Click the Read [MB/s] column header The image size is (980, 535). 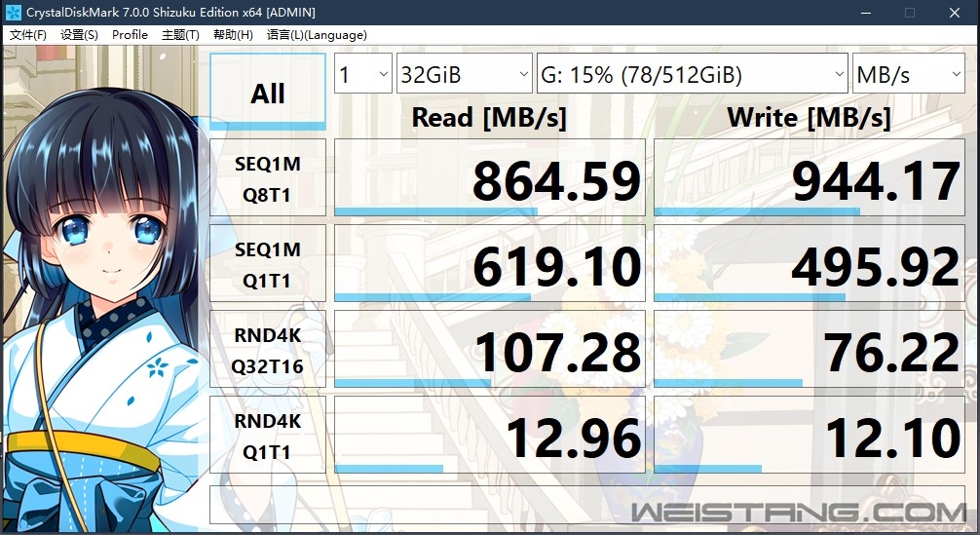tap(489, 118)
